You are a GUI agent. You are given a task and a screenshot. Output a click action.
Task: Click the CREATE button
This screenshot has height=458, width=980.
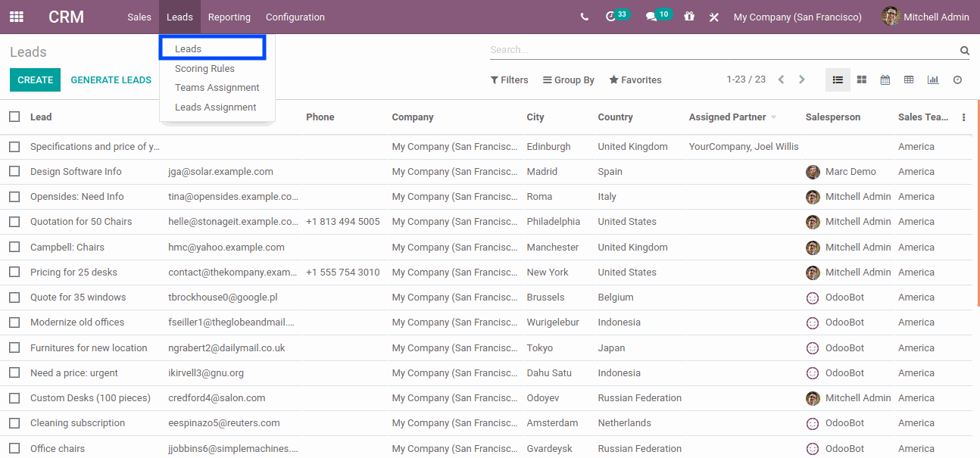tap(35, 79)
